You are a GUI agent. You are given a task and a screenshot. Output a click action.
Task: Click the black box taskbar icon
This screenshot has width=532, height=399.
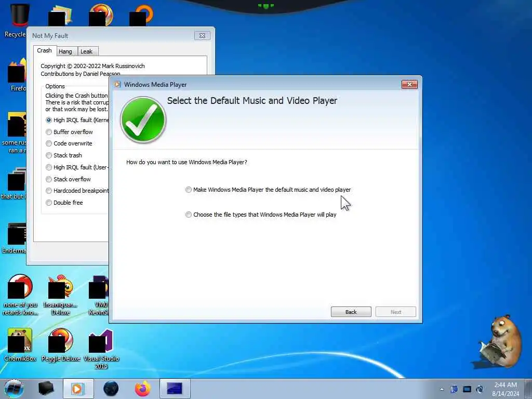tap(46, 389)
